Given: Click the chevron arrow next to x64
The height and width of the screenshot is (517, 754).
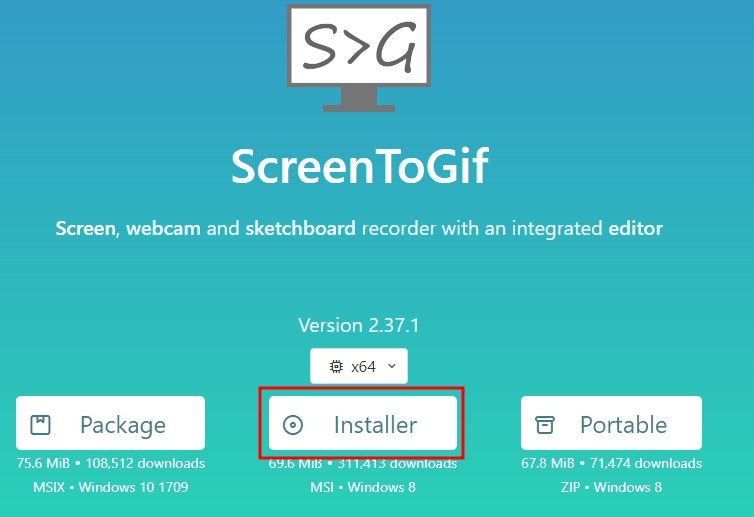Looking at the screenshot, I should coord(392,366).
